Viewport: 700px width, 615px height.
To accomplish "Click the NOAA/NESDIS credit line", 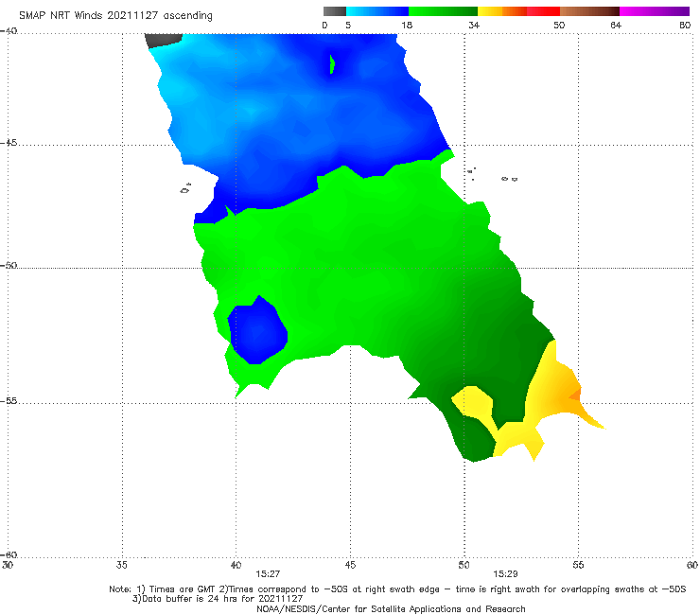I will tap(391, 608).
